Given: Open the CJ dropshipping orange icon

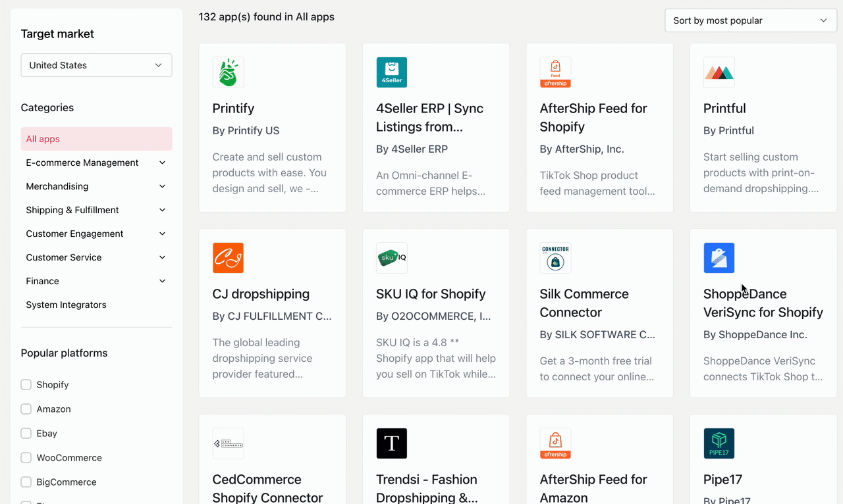Looking at the screenshot, I should click(228, 258).
